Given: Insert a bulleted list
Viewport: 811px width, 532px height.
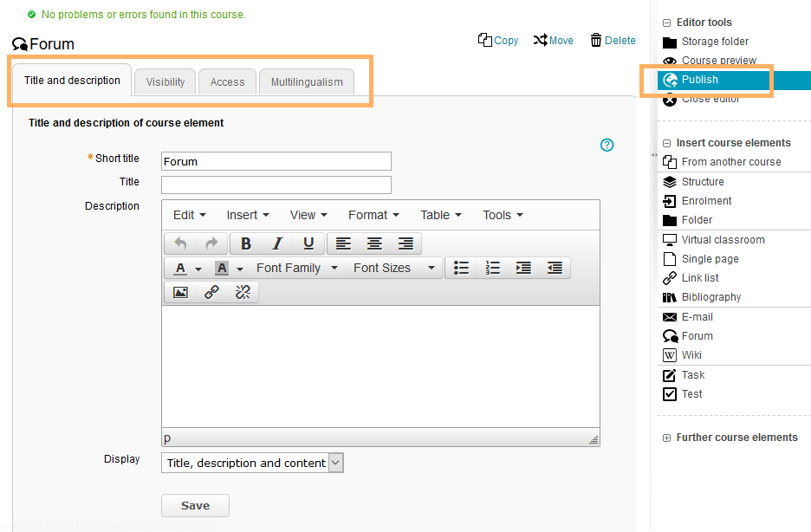Looking at the screenshot, I should click(x=462, y=268).
